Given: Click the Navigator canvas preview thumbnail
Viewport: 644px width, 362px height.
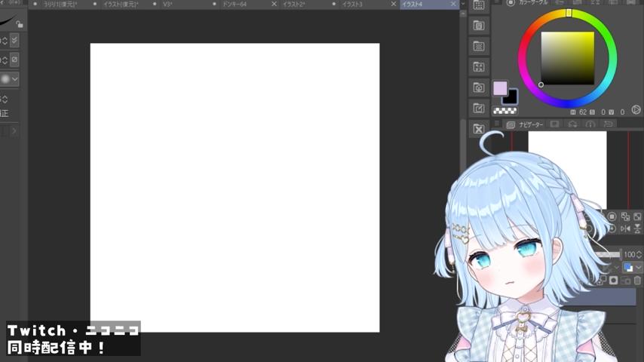Looking at the screenshot, I should pyautogui.click(x=567, y=169).
